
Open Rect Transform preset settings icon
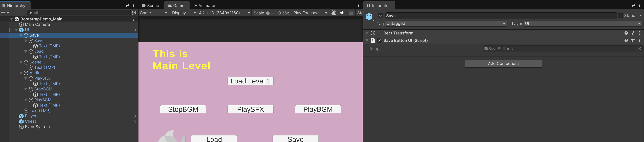[633, 33]
